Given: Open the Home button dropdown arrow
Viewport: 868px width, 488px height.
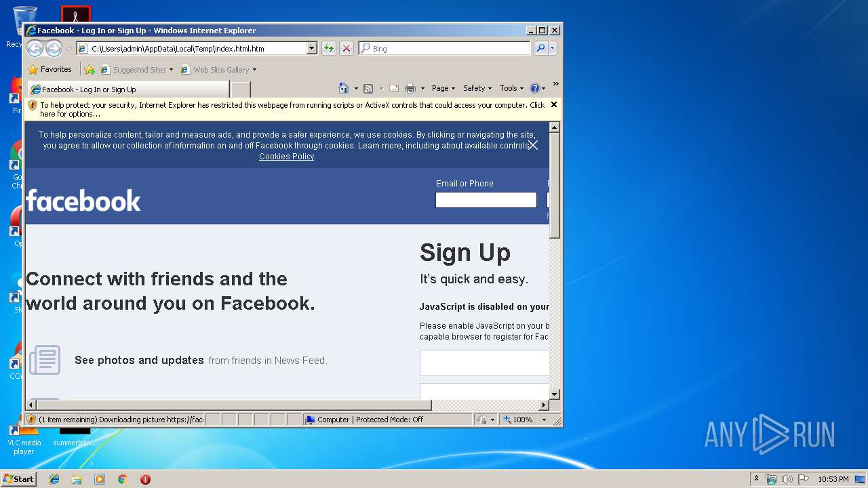Looking at the screenshot, I should point(355,88).
